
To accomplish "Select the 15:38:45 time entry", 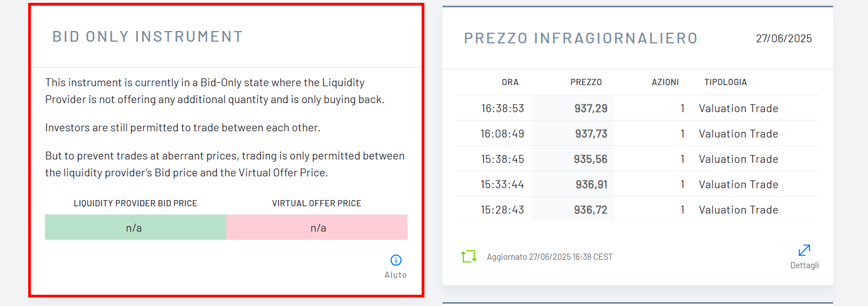I will coord(502,159).
